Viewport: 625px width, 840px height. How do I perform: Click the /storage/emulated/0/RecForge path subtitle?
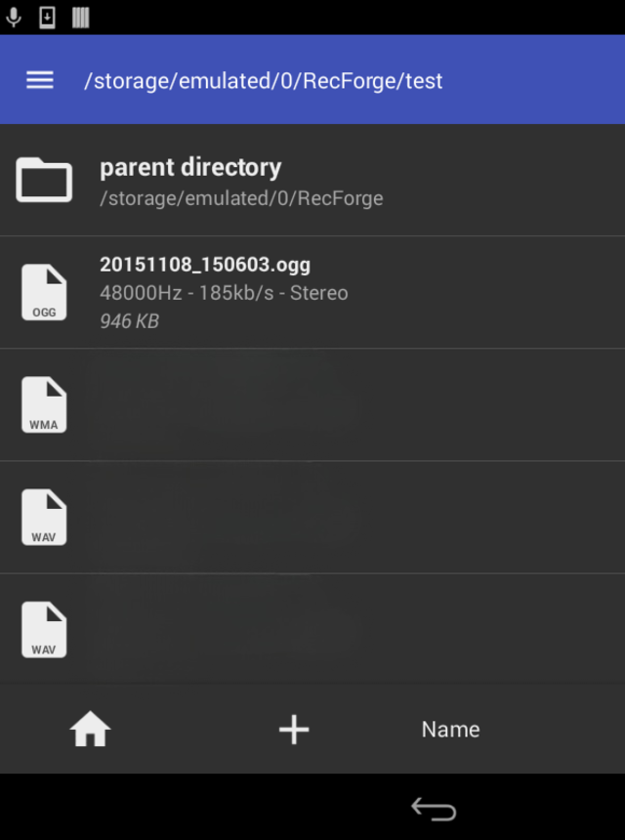[241, 198]
